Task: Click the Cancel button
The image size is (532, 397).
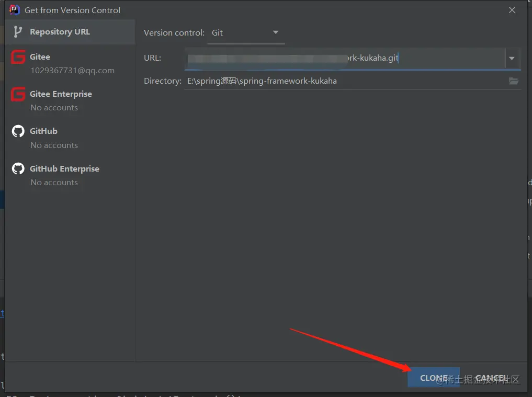Action: 492,378
